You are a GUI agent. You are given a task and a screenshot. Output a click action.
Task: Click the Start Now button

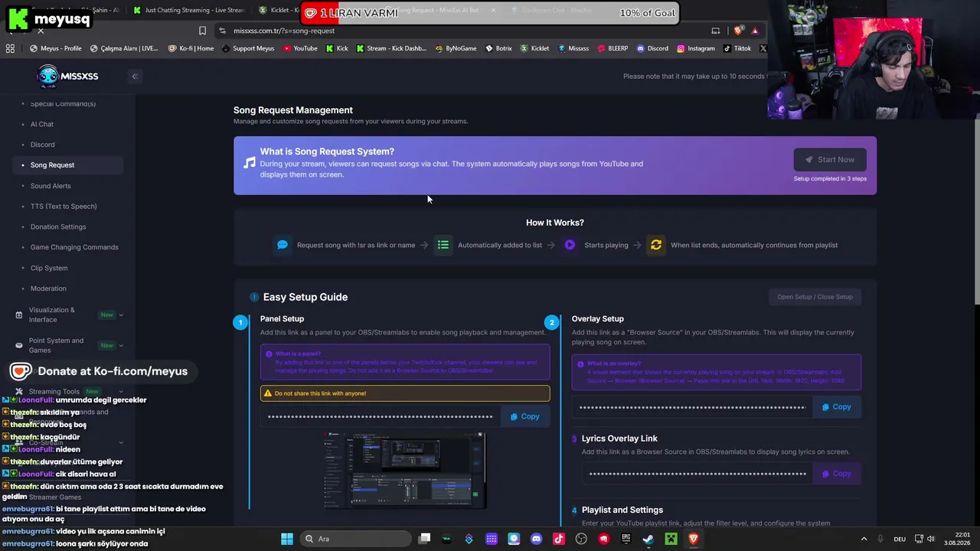[x=830, y=160]
